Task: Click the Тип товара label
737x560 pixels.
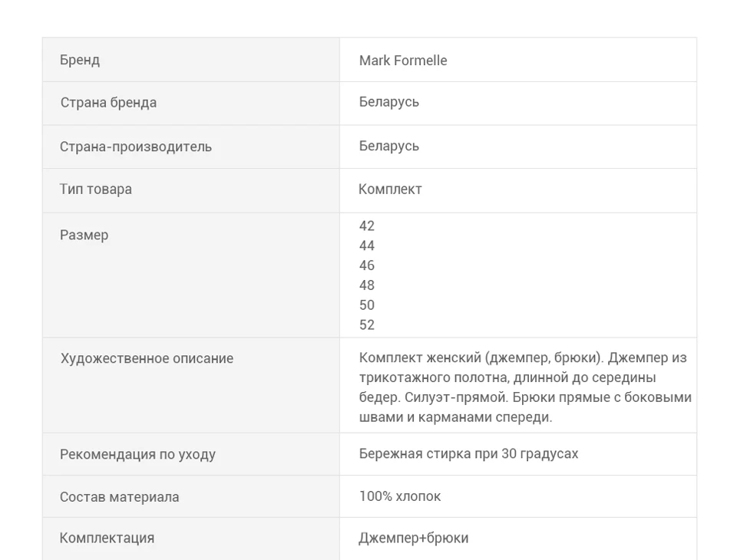Action: pos(95,189)
